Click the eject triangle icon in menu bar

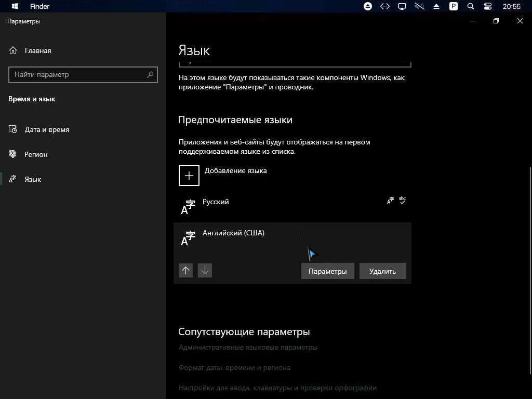[436, 6]
